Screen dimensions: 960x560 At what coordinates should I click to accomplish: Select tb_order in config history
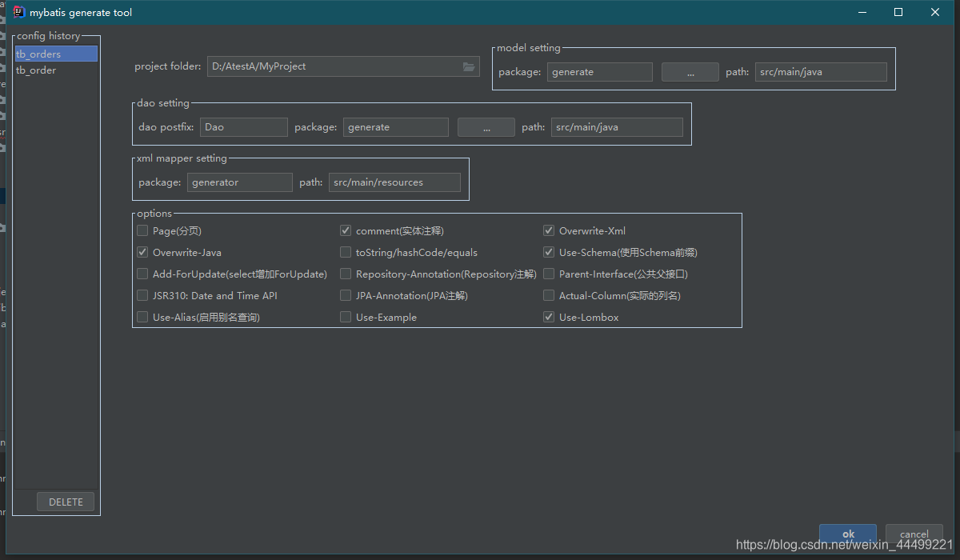[37, 70]
